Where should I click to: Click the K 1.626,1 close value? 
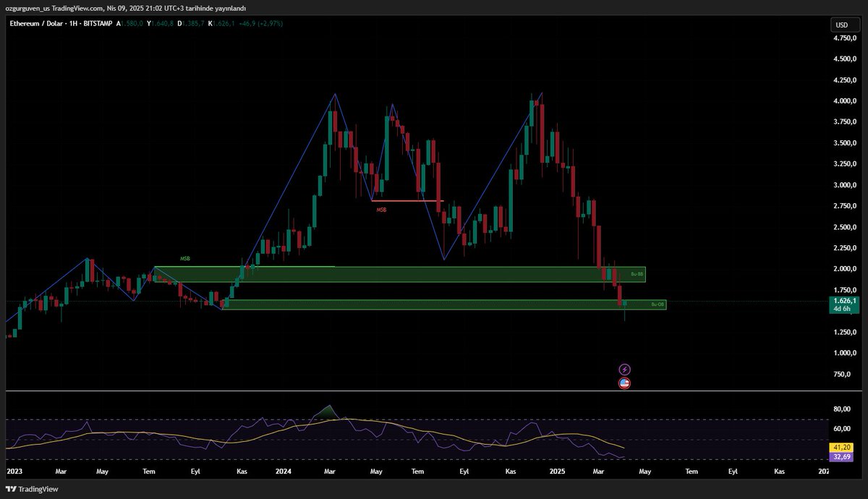pyautogui.click(x=221, y=24)
